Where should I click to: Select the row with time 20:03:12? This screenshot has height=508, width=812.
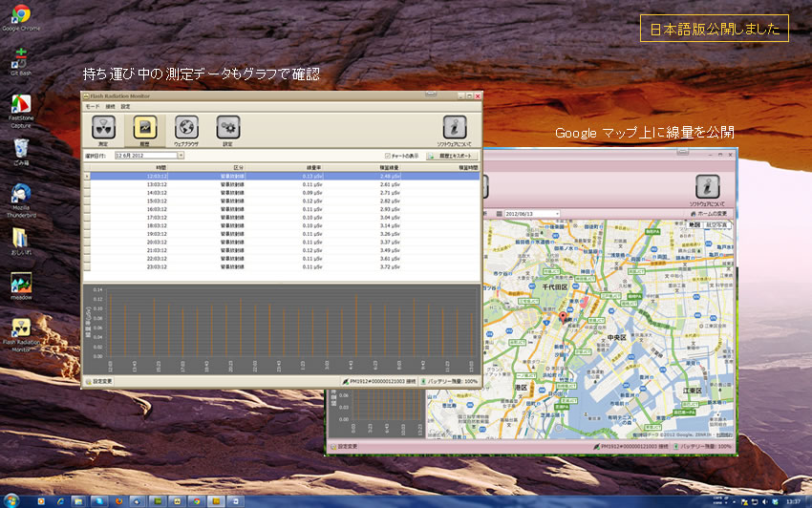click(x=282, y=243)
